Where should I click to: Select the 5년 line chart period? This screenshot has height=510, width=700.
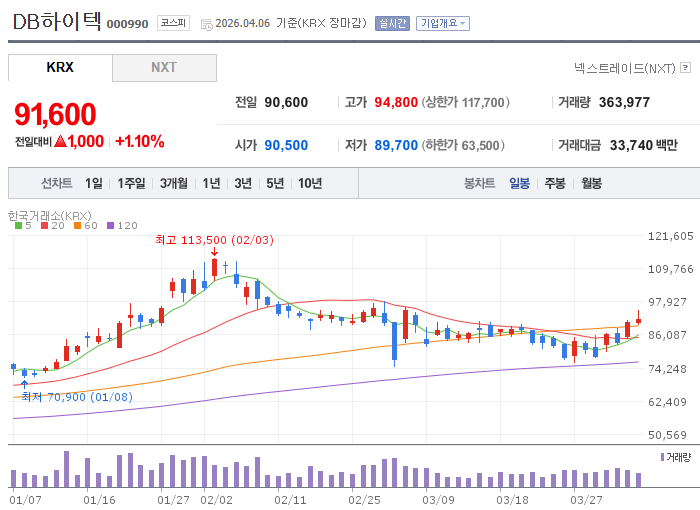coord(275,183)
